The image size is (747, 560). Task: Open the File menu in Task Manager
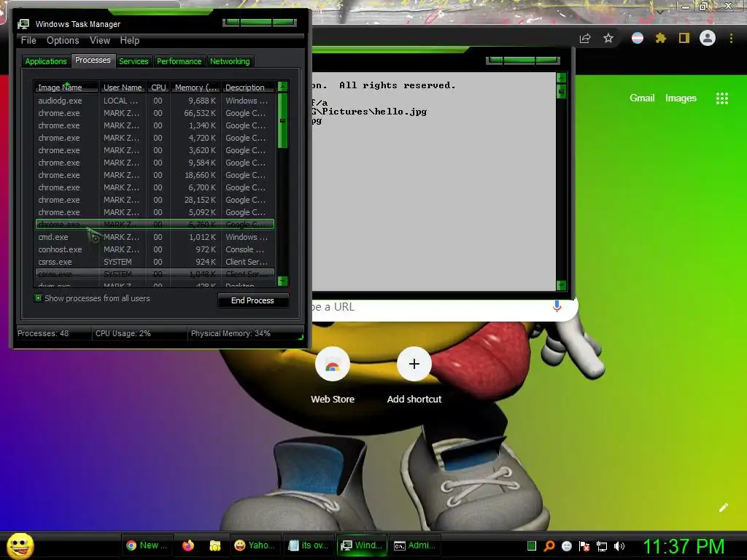click(28, 41)
